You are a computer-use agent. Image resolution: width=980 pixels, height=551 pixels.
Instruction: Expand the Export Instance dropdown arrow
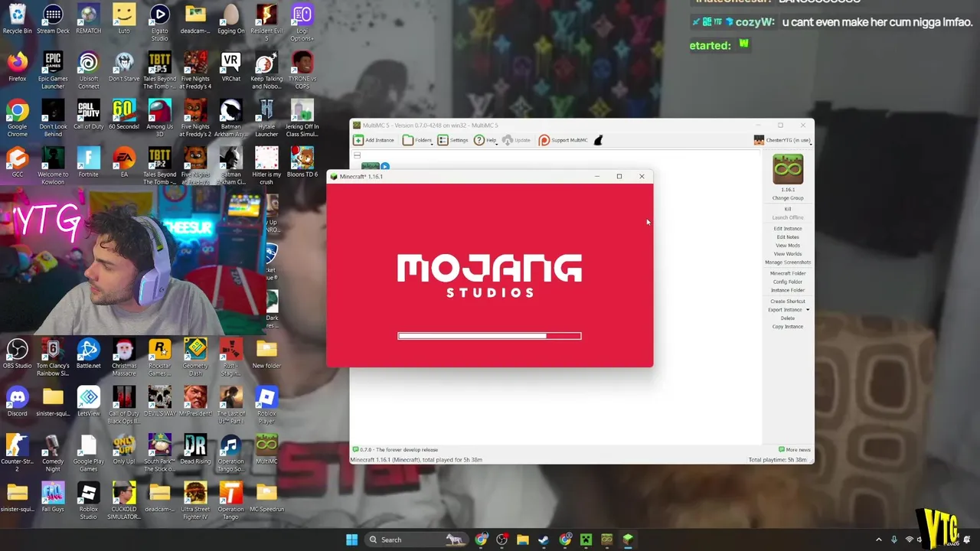point(807,310)
